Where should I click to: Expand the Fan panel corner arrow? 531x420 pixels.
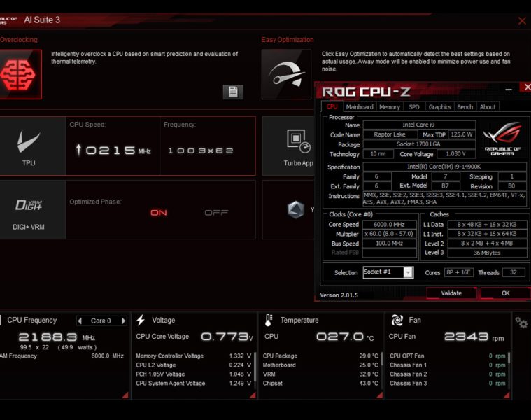pyautogui.click(x=507, y=395)
